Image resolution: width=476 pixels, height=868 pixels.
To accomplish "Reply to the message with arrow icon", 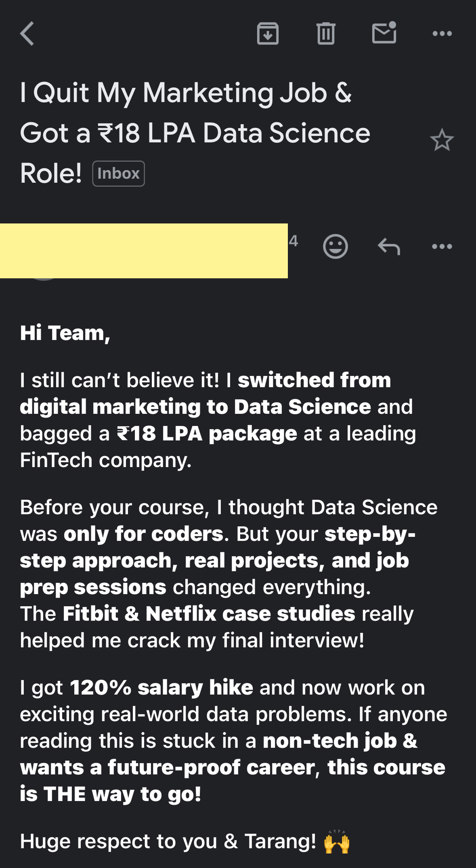I will tap(389, 246).
